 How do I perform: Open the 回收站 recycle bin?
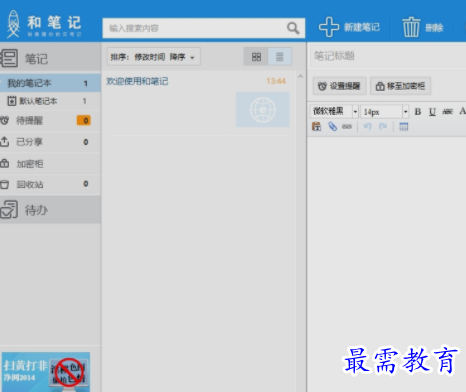[50, 184]
